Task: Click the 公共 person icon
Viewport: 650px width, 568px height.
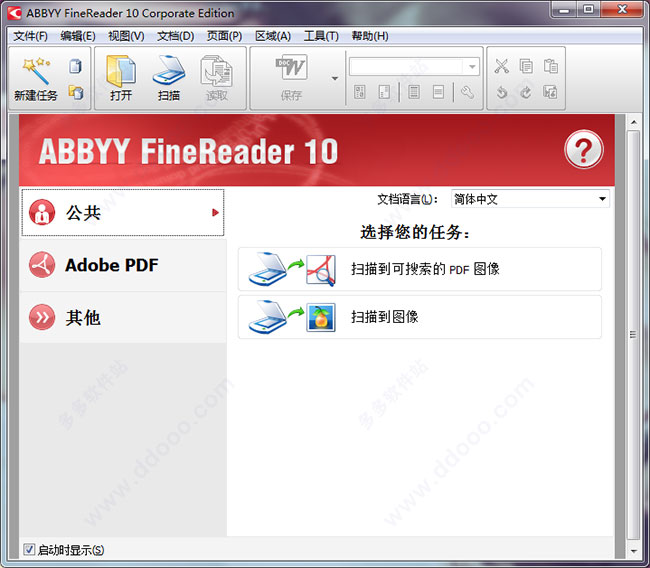Action: coord(42,212)
